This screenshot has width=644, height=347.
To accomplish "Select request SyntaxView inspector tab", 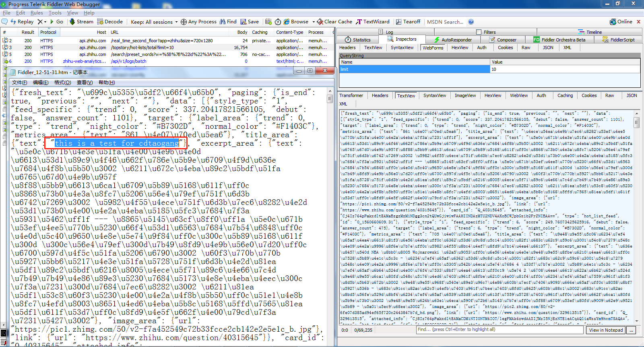I will tap(402, 48).
